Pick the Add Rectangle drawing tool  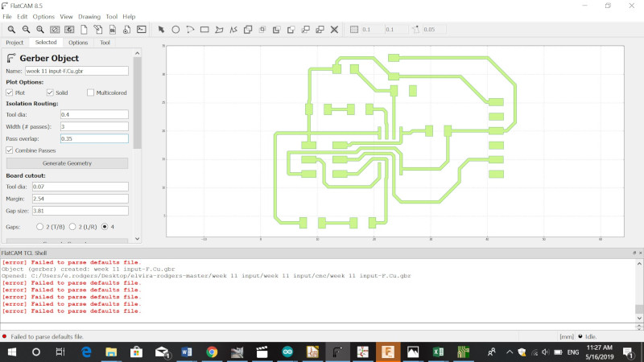[204, 30]
